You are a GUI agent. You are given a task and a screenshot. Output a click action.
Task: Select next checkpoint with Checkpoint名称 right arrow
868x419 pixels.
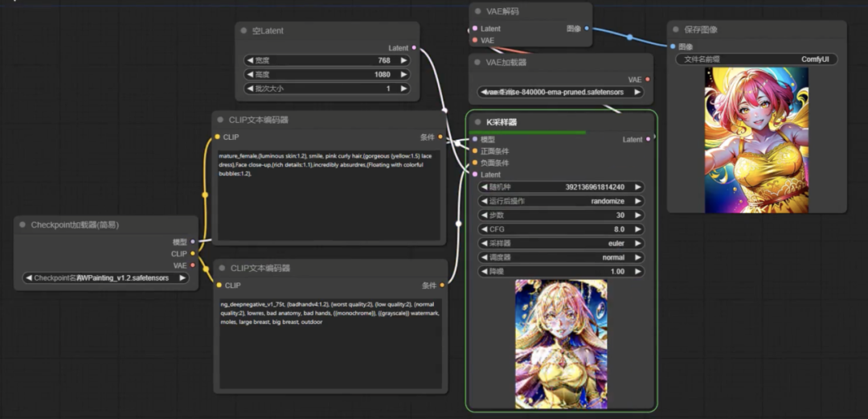point(182,278)
